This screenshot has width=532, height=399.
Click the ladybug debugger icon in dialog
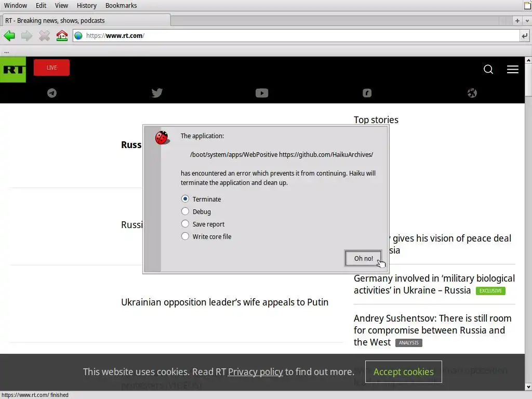[x=162, y=138]
